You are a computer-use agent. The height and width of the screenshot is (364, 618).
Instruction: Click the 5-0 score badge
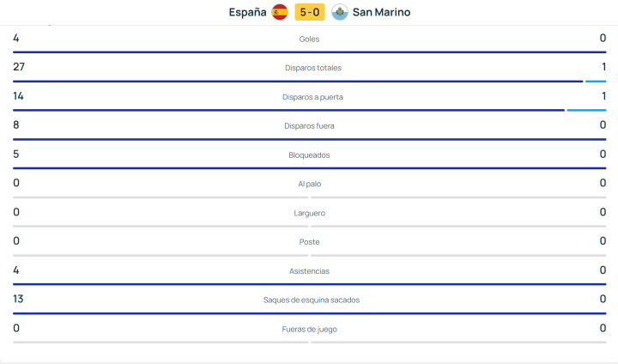[x=309, y=12]
